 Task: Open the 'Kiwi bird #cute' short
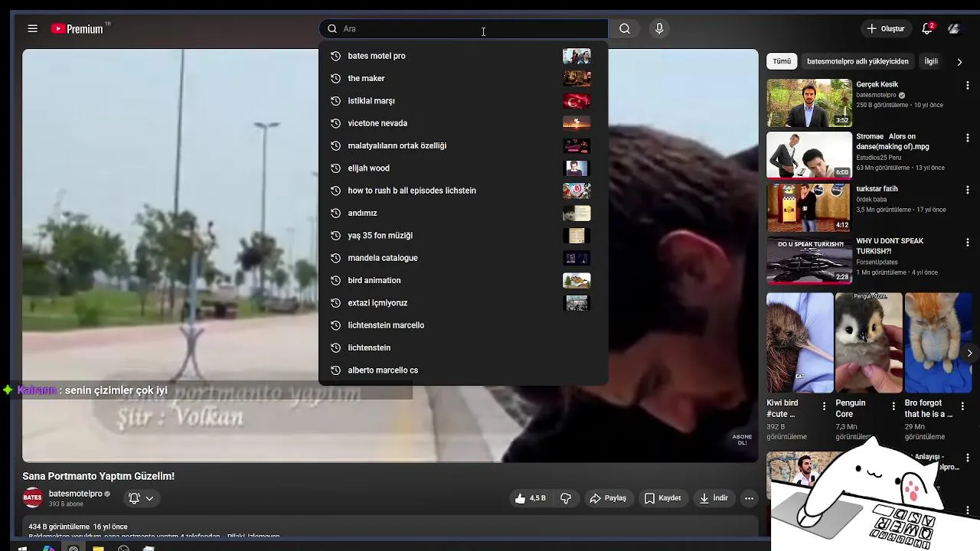[800, 343]
